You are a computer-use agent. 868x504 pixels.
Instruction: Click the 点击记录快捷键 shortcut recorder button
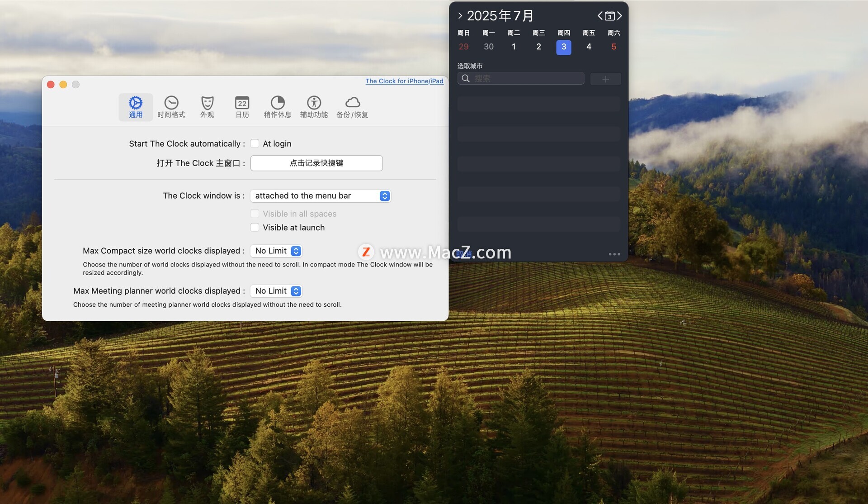[316, 163]
